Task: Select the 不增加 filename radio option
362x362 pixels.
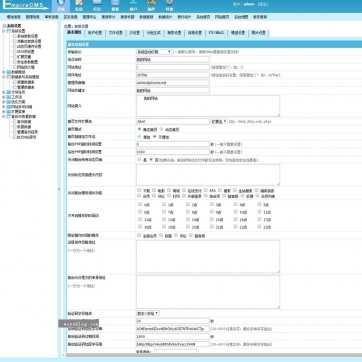Action: (154, 137)
